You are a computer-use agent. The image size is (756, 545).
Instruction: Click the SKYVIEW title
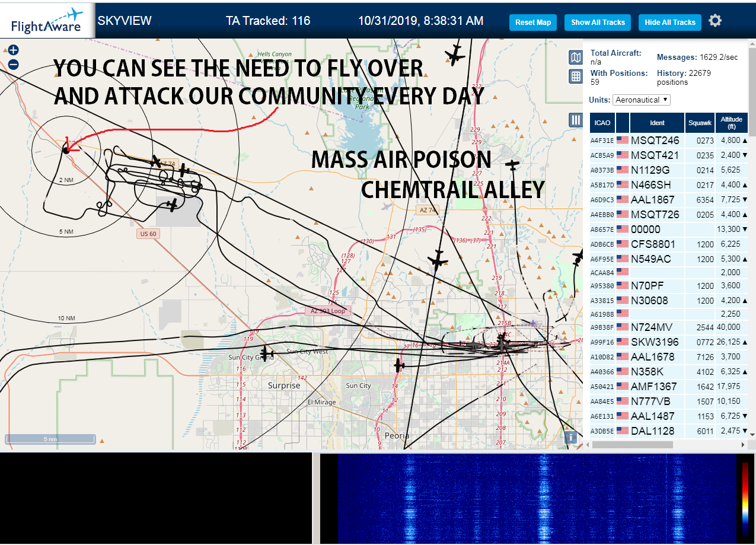point(125,21)
